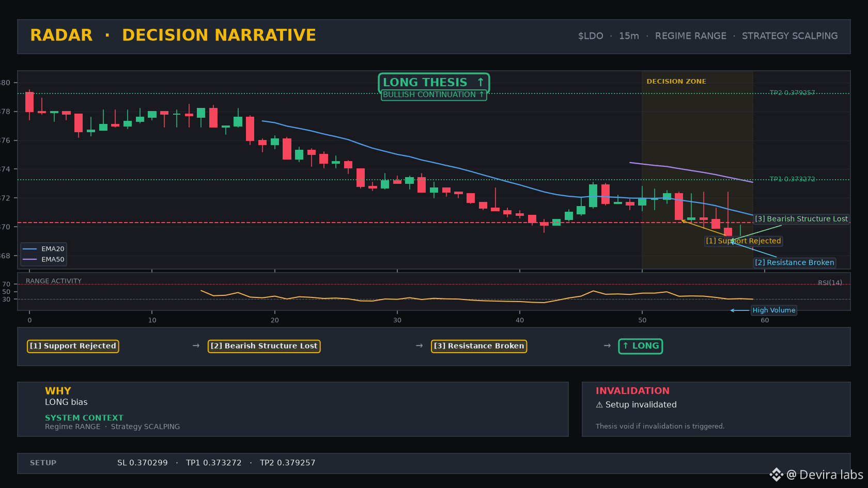Select the [3] Resistance Broken step badge
The height and width of the screenshot is (488, 868).
pos(479,346)
